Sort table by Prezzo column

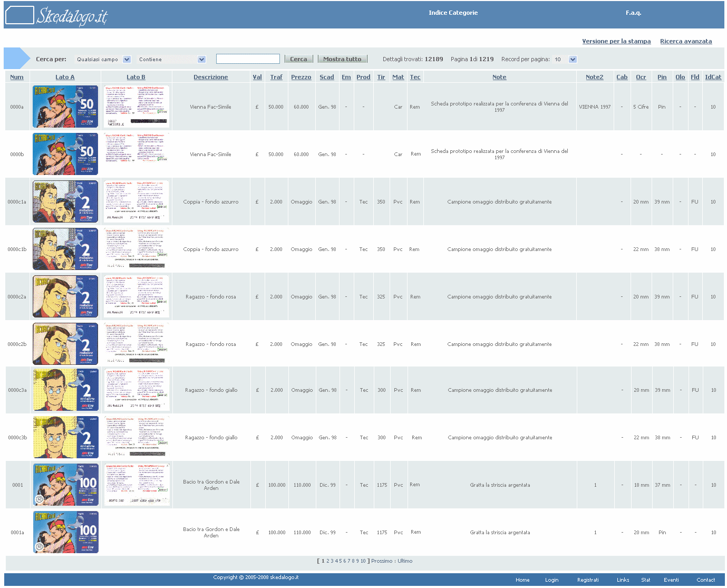(x=301, y=77)
